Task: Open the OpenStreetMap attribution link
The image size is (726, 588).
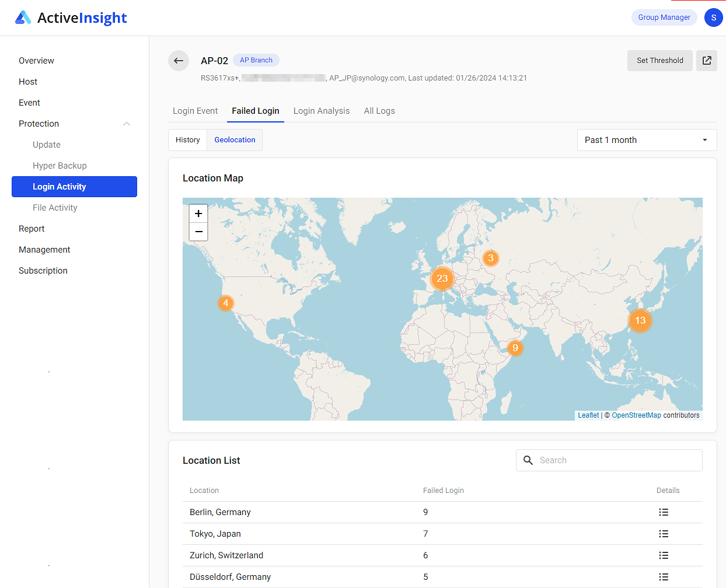Action: click(x=637, y=415)
